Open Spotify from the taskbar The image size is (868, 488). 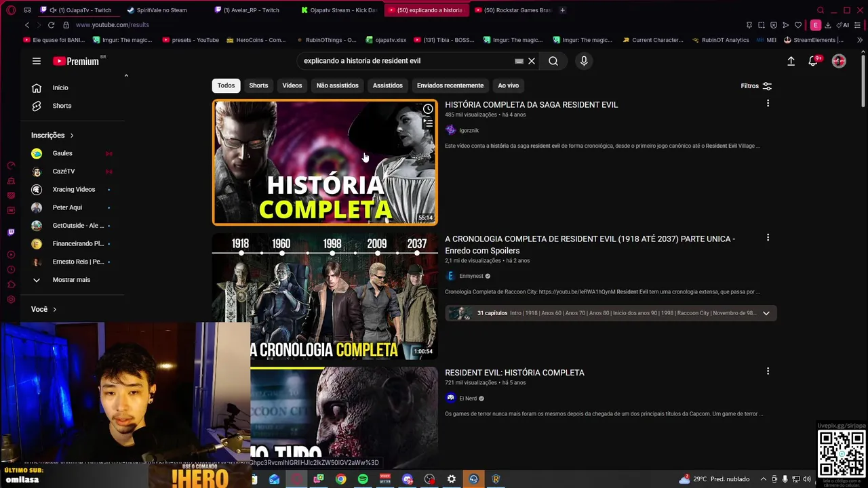click(363, 479)
